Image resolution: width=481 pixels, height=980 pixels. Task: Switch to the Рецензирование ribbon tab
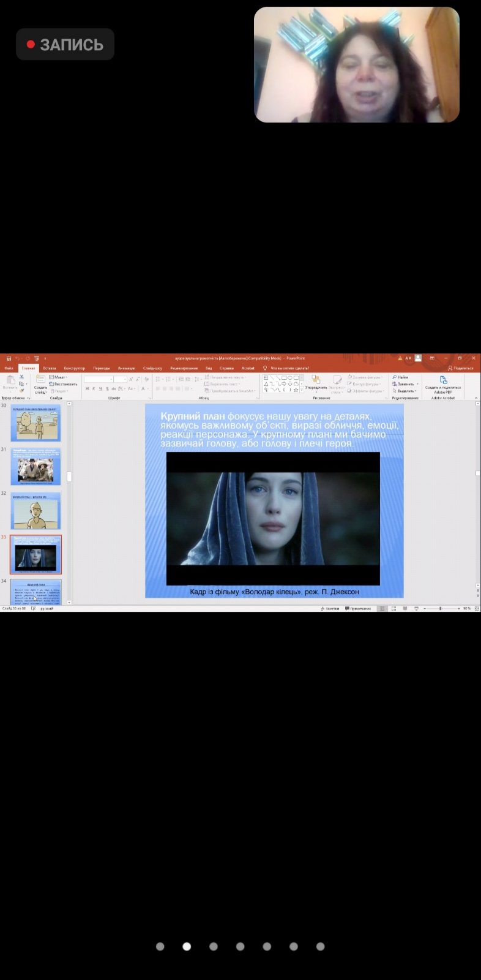coord(184,368)
